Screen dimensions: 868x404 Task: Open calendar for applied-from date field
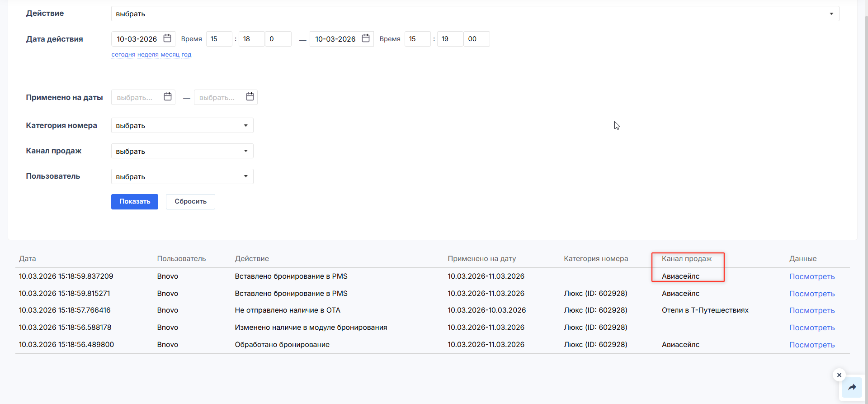point(168,97)
